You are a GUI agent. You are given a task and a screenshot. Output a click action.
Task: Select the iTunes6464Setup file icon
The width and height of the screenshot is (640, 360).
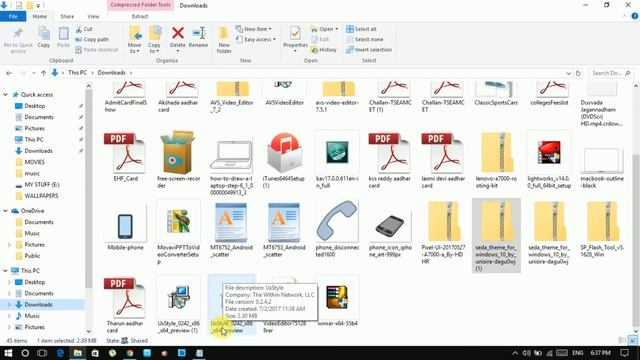click(x=284, y=153)
